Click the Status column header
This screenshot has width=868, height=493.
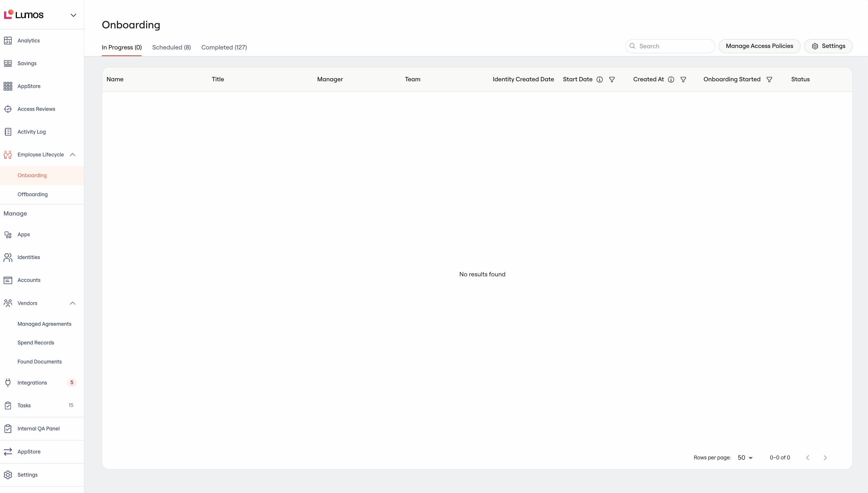point(800,79)
